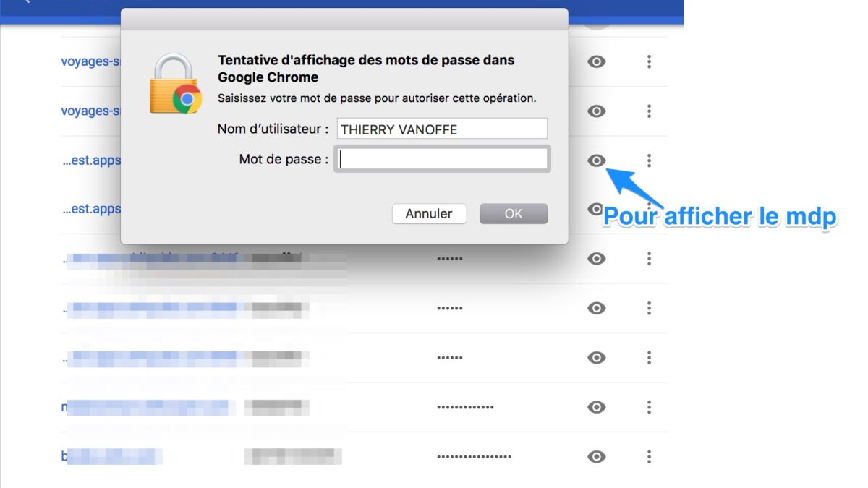Screen dimensions: 868x488
Task: Toggle eye icon on bottom password row
Action: coord(596,456)
